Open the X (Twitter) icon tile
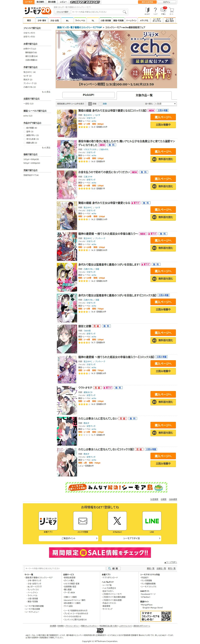The height and width of the screenshot is (644, 200). pyautogui.click(x=117, y=521)
